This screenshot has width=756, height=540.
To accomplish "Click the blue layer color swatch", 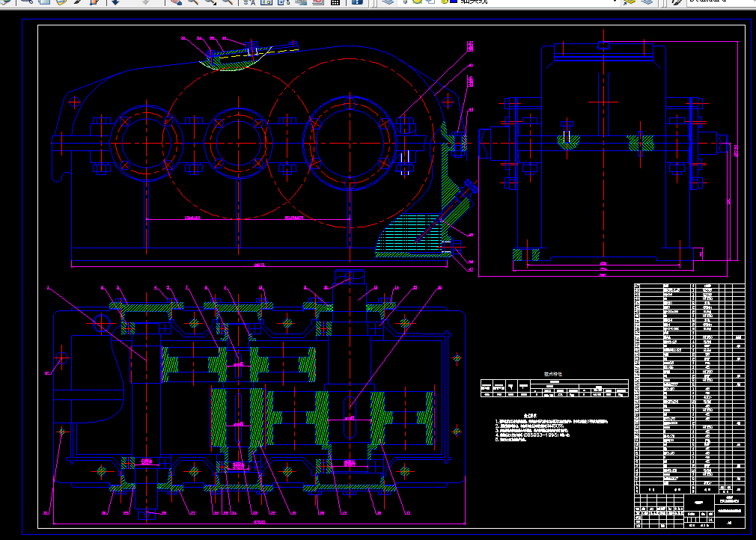I will (453, 1).
